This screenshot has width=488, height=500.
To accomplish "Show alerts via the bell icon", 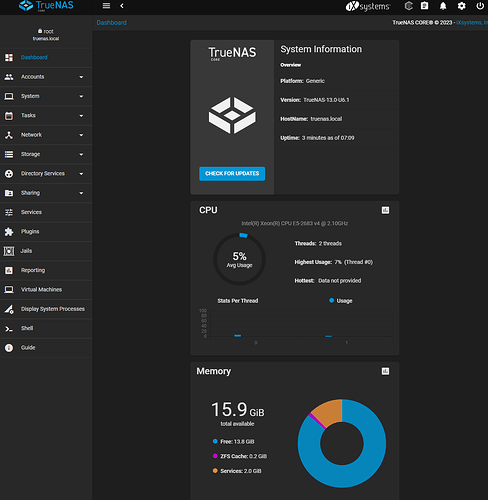I will (443, 6).
